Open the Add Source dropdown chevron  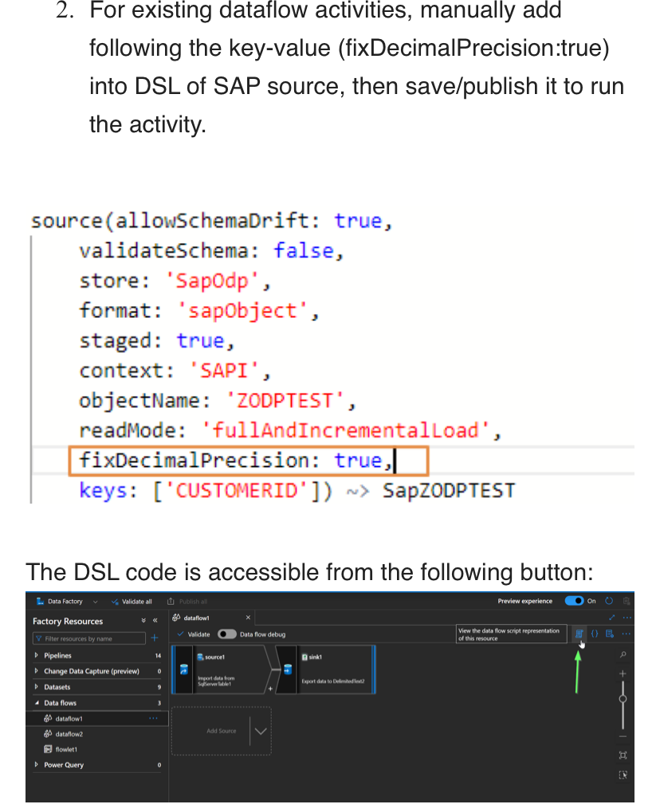[261, 732]
